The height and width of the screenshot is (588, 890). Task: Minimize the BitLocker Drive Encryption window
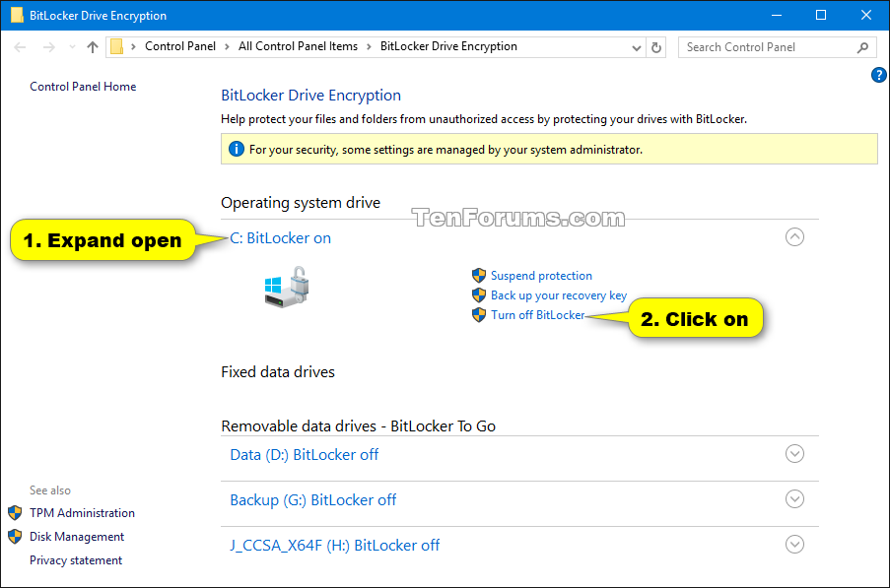(x=777, y=16)
